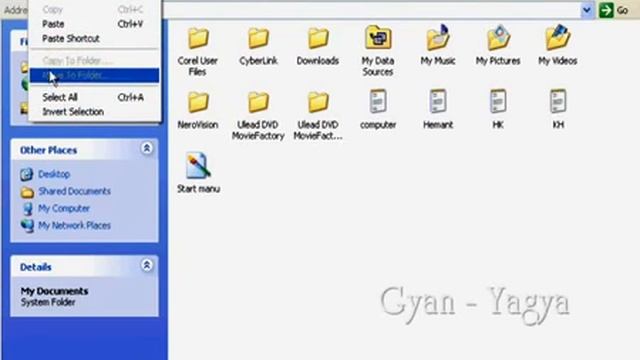Choose Select All from the menu
The image size is (640, 360).
[94, 97]
